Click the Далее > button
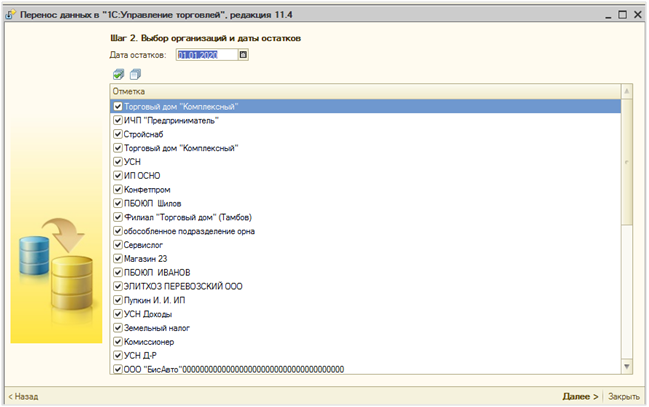Screen dimensions: 649x407 580,396
